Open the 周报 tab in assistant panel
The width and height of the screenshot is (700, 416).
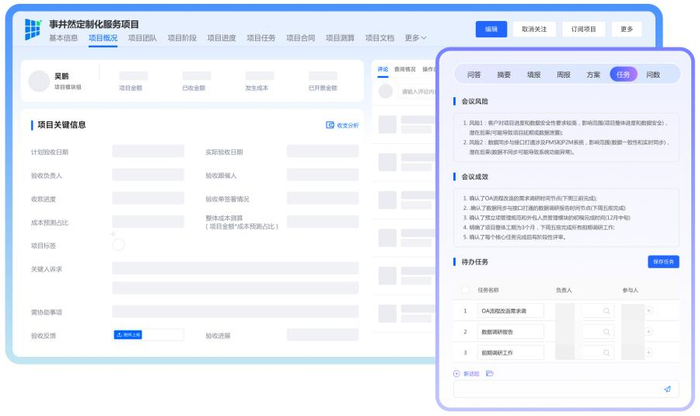click(x=564, y=74)
